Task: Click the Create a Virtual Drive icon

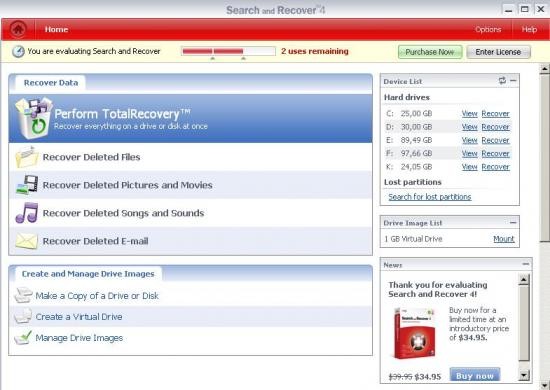Action: click(x=23, y=316)
